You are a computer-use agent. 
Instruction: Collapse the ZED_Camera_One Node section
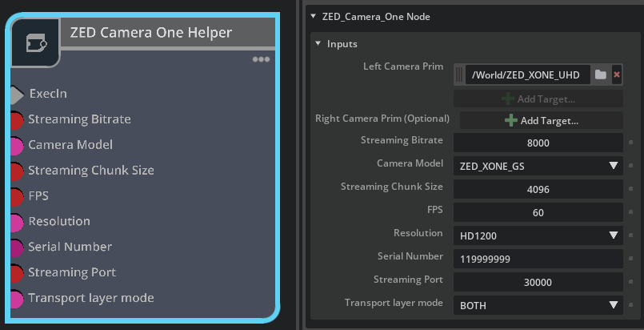(314, 17)
